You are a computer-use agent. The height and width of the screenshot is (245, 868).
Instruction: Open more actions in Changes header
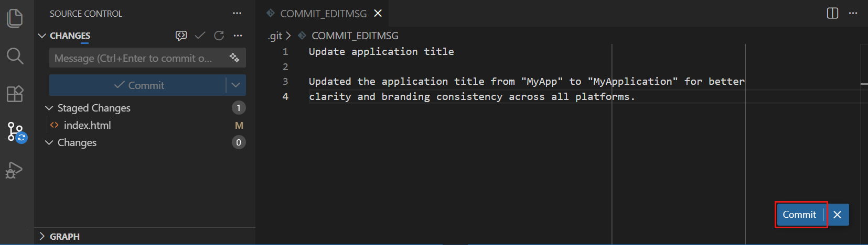(x=238, y=36)
